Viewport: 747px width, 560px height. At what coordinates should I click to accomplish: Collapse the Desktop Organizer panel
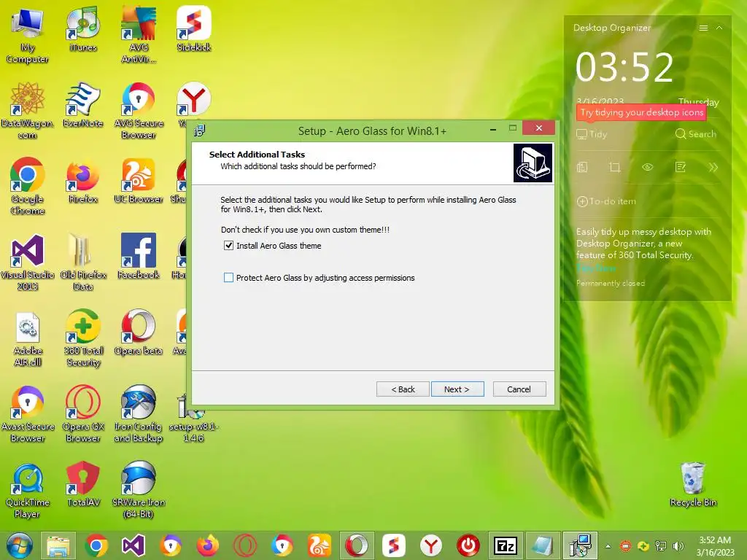[719, 28]
